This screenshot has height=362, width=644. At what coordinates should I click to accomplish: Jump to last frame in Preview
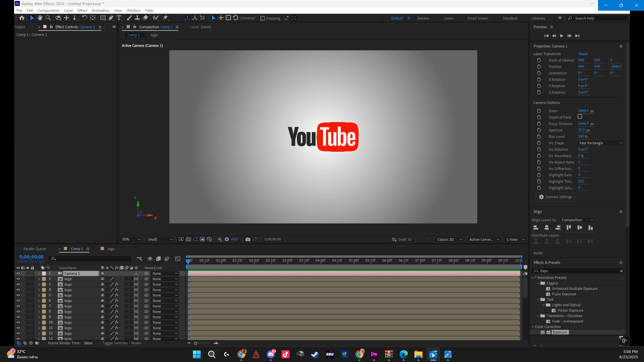click(577, 36)
